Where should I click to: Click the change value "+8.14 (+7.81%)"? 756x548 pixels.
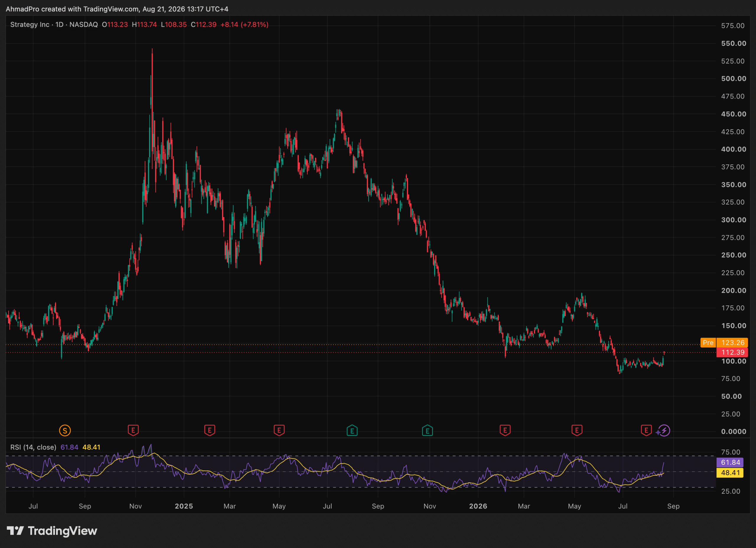click(244, 25)
